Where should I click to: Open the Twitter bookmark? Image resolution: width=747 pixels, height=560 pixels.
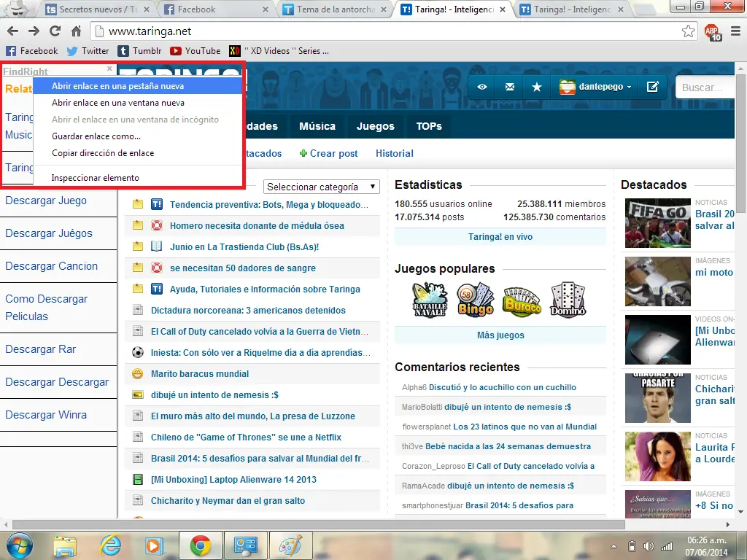88,51
